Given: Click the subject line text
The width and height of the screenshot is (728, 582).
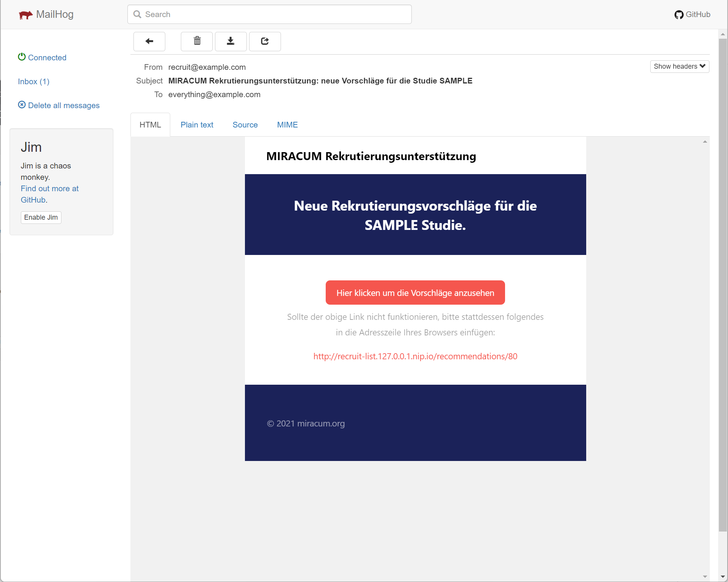Looking at the screenshot, I should (320, 81).
